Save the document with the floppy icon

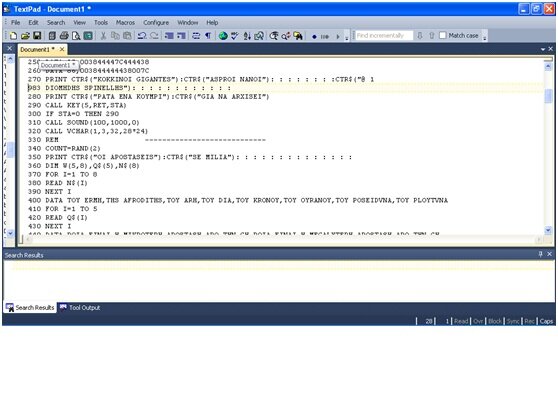(x=37, y=36)
